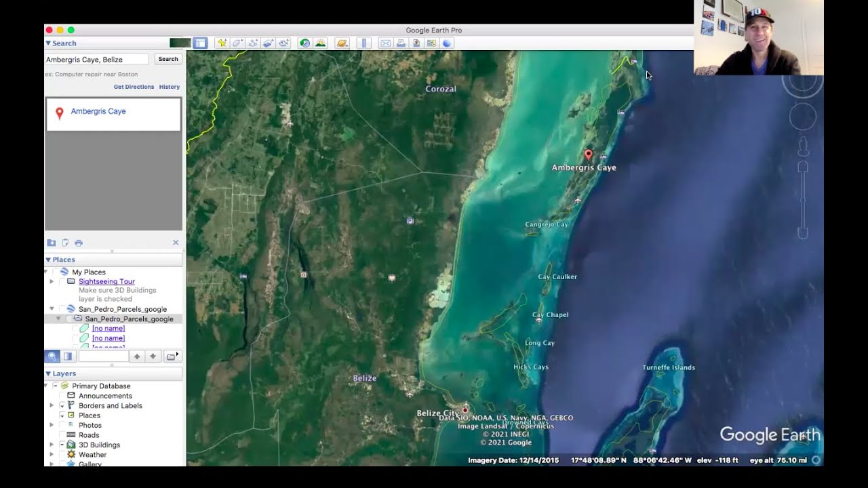Click the panel view icon beside magnifier

[68, 357]
